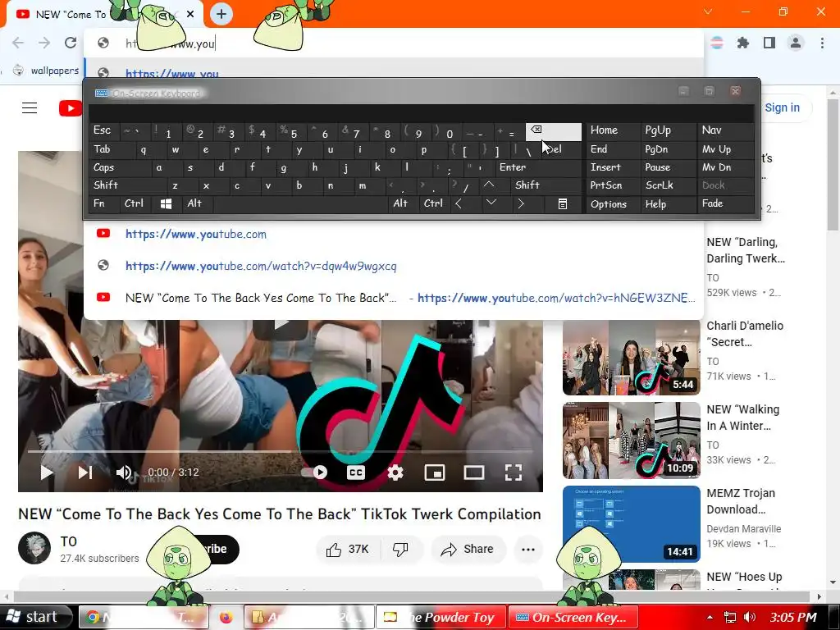Toggle ScrLk key on On-Screen Keyboard
This screenshot has width=840, height=630.
[668, 185]
